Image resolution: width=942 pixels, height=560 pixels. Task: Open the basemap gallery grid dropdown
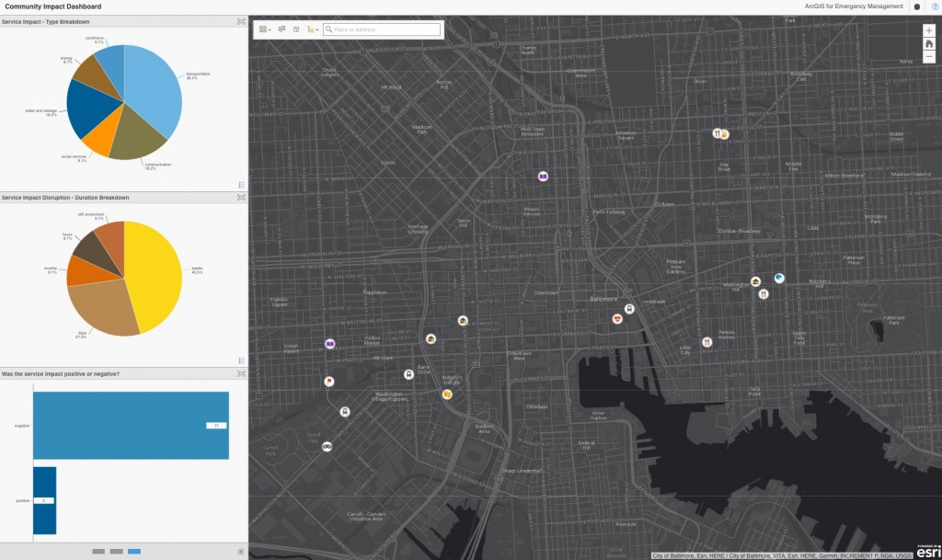point(264,29)
